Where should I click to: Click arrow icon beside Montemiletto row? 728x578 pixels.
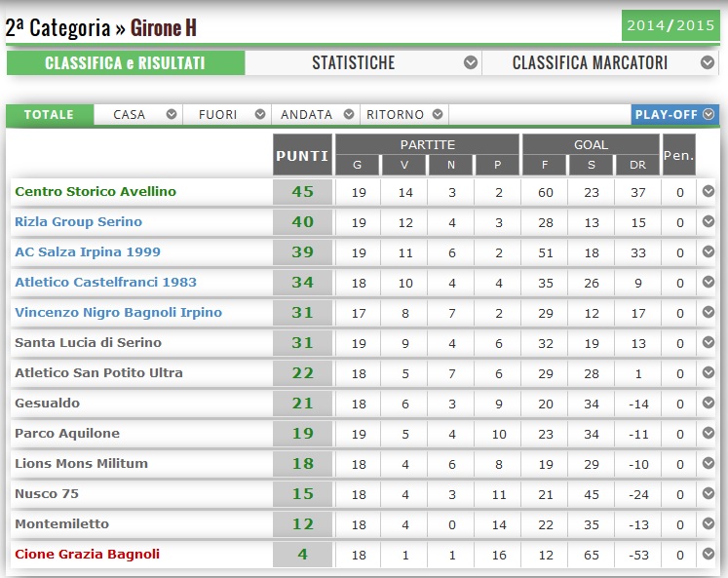[709, 523]
